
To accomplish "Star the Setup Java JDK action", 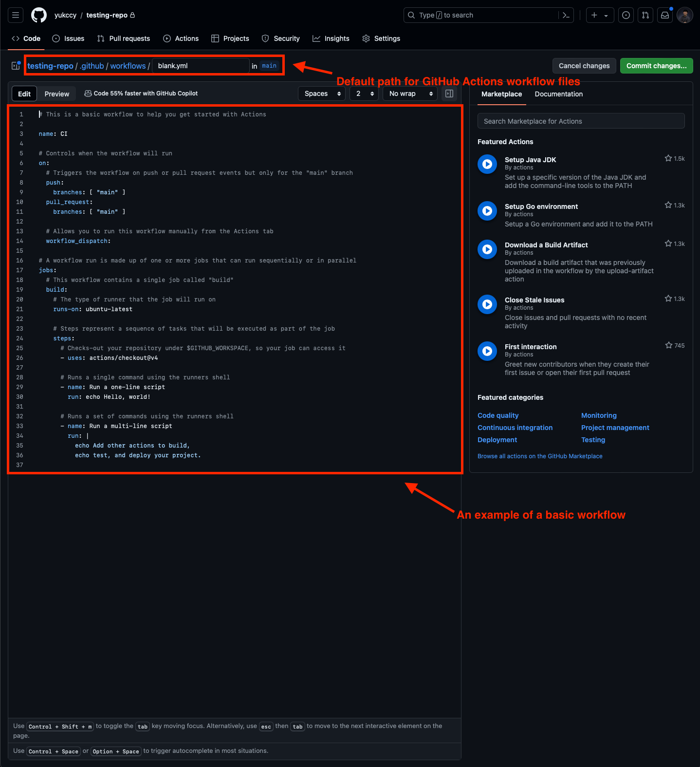I will pos(668,158).
